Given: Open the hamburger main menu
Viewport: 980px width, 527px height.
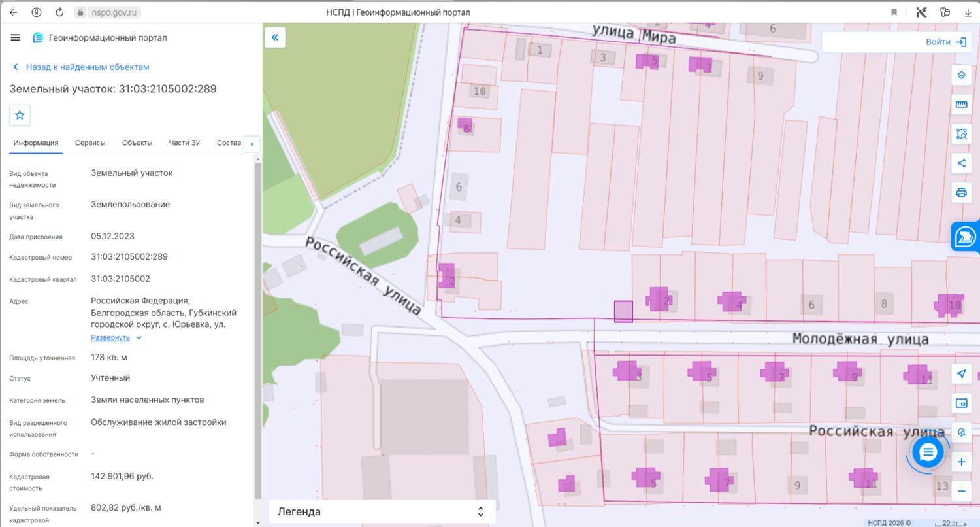Looking at the screenshot, I should click(16, 37).
